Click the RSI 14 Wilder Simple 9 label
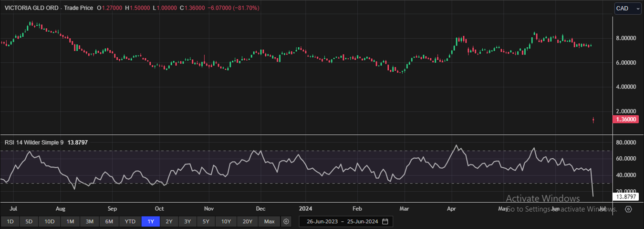 pos(32,142)
